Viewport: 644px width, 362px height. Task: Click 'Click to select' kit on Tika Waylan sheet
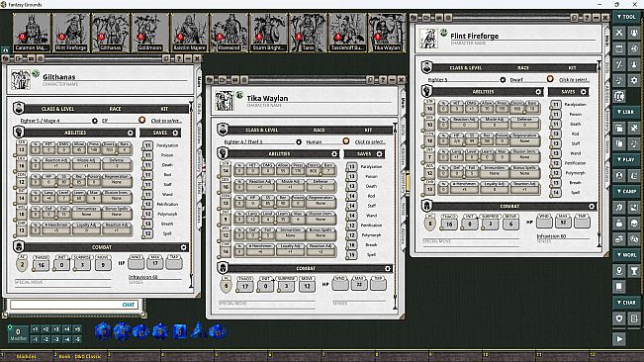pos(370,142)
